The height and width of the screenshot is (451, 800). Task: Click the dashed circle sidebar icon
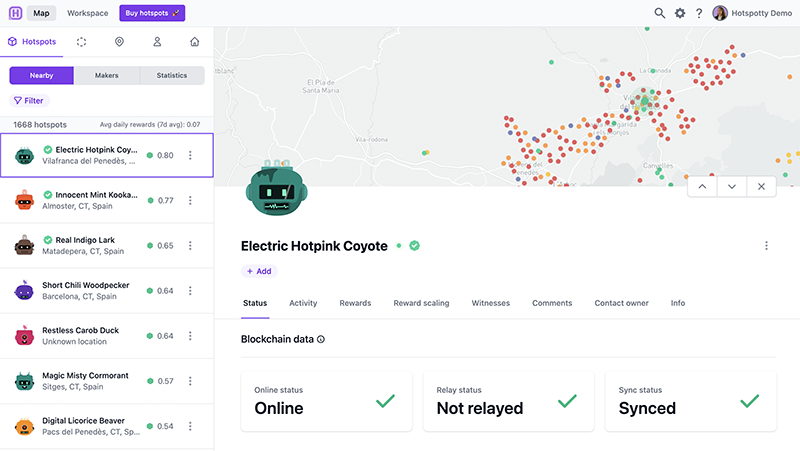pyautogui.click(x=81, y=42)
